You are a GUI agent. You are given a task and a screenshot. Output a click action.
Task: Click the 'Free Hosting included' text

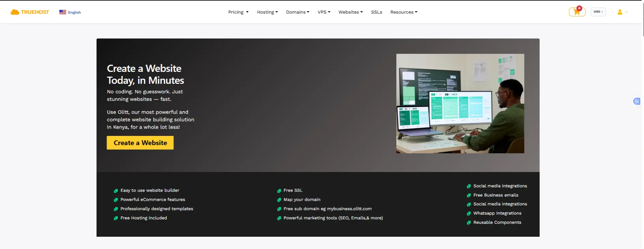tap(144, 218)
